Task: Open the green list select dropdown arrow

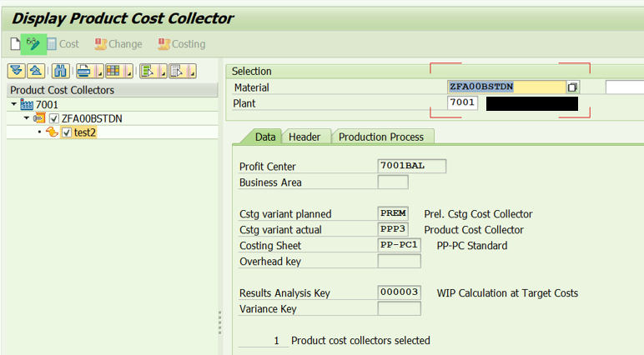Action: click(163, 71)
